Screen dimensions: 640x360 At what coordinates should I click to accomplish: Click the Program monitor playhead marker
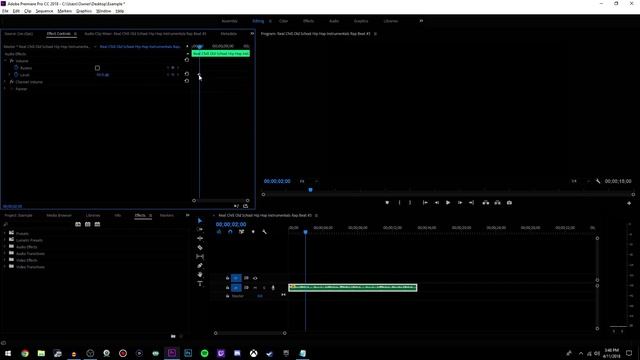click(x=311, y=190)
